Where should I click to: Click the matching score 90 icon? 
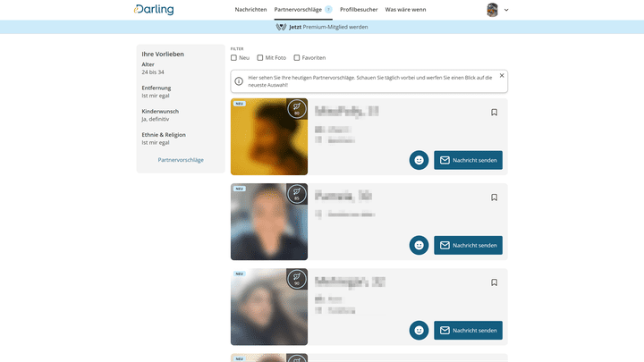tap(297, 279)
